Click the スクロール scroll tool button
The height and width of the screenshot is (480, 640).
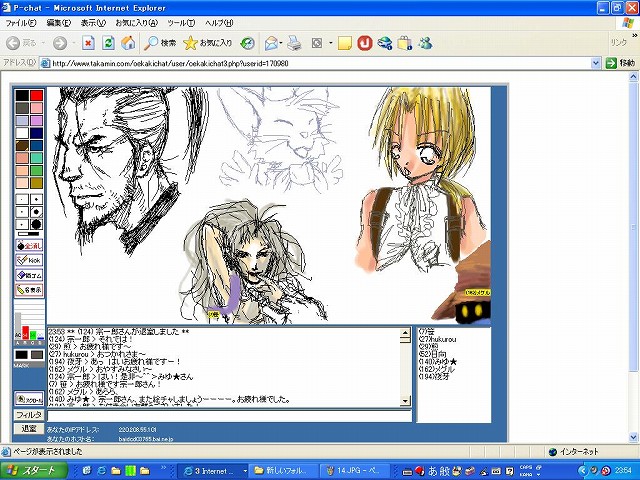[x=29, y=399]
